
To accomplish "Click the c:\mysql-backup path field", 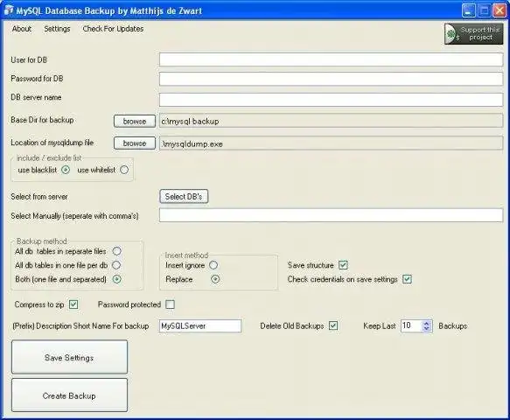I will click(x=332, y=121).
